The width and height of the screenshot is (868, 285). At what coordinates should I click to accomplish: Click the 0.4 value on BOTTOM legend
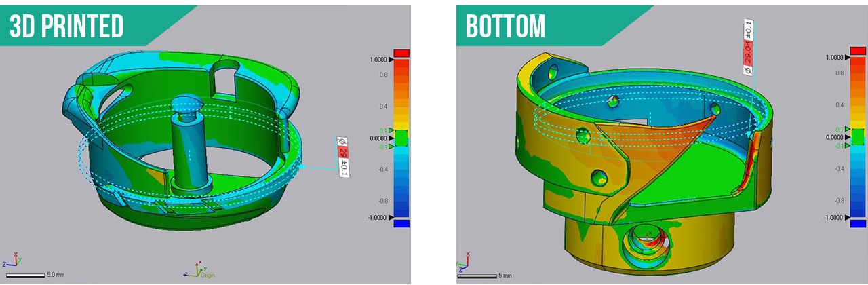839,105
